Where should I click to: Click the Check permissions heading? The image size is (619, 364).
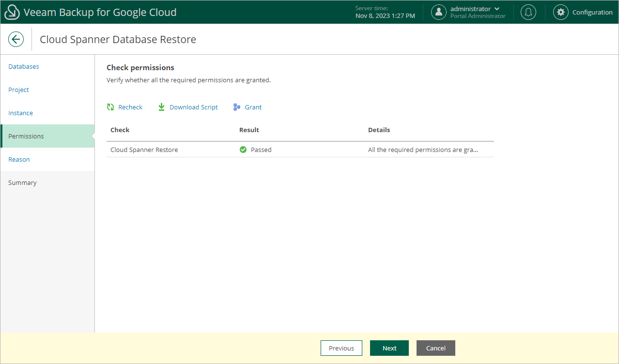(x=140, y=67)
